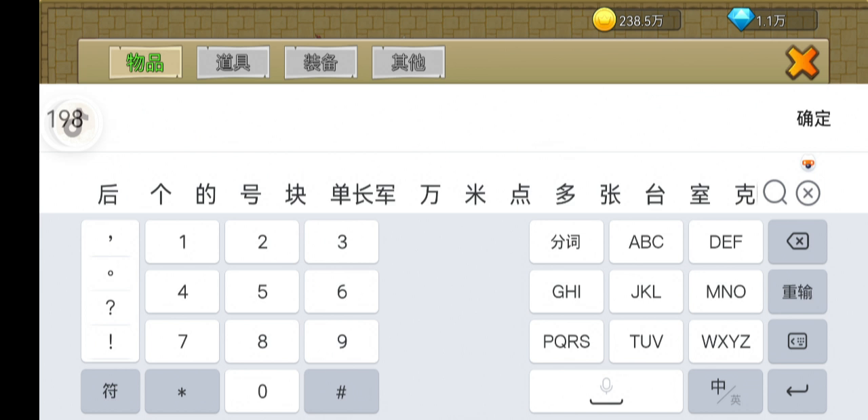Tap the 分词 word segmentation key

pos(566,242)
